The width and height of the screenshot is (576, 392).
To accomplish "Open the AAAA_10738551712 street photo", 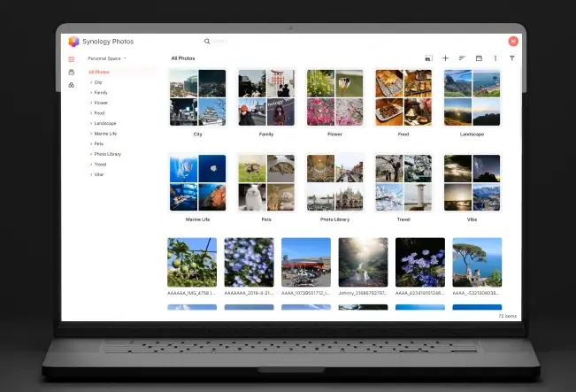I will pos(306,262).
